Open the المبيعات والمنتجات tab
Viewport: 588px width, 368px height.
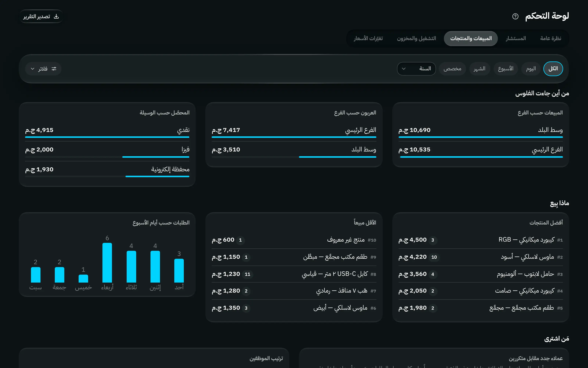[471, 38]
